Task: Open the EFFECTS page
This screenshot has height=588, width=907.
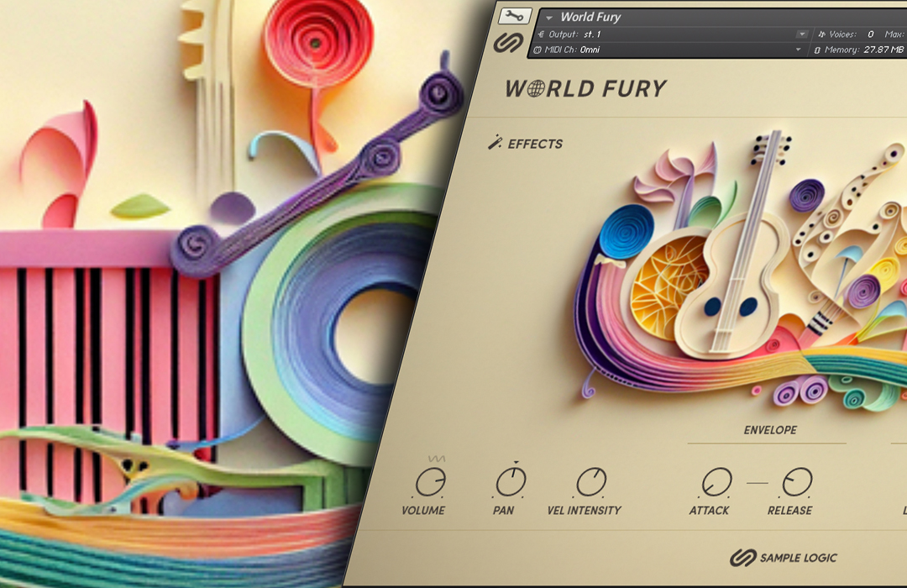Action: tap(535, 144)
